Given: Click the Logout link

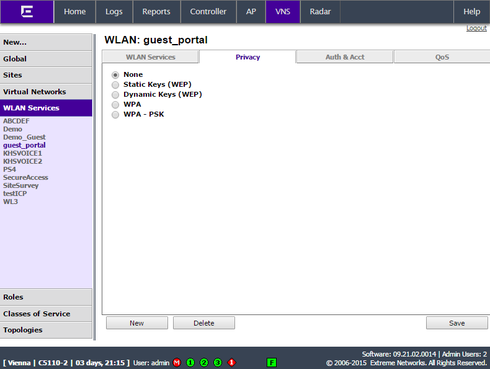Looking at the screenshot, I should [476, 28].
